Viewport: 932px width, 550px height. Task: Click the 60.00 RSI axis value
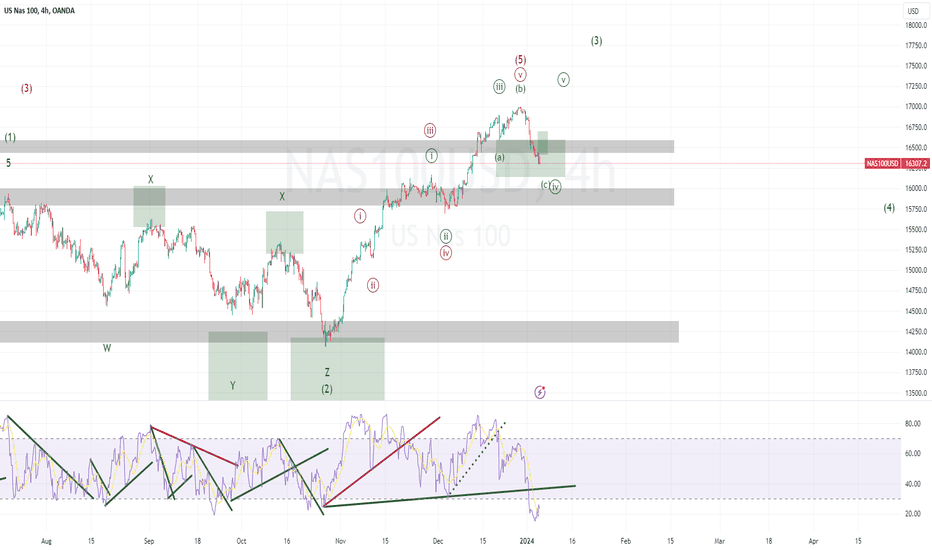[x=912, y=454]
